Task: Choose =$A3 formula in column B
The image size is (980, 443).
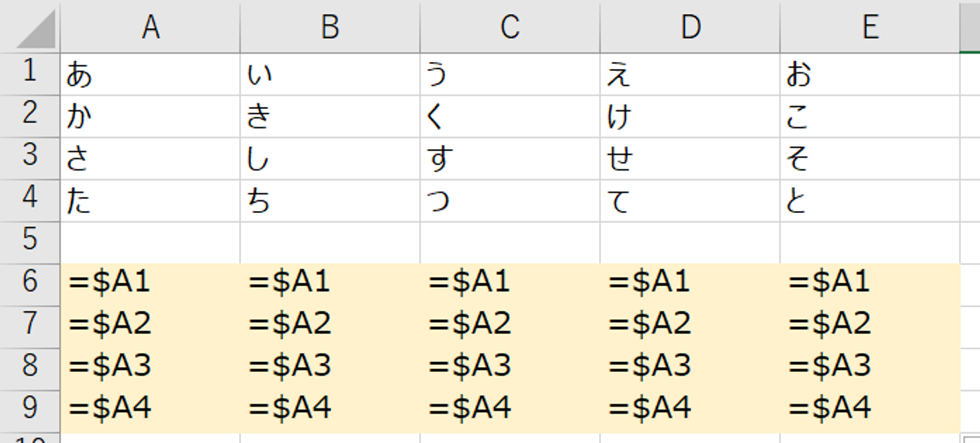Action: click(330, 370)
